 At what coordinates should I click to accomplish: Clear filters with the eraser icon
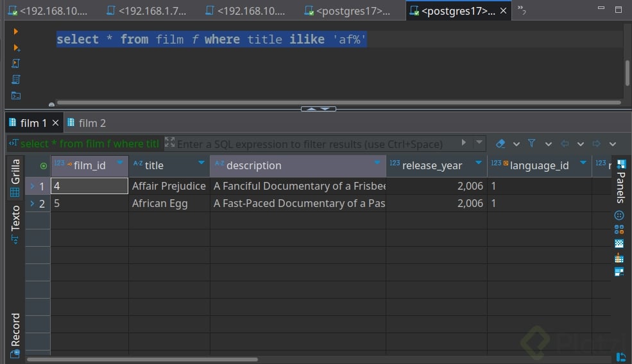point(500,144)
